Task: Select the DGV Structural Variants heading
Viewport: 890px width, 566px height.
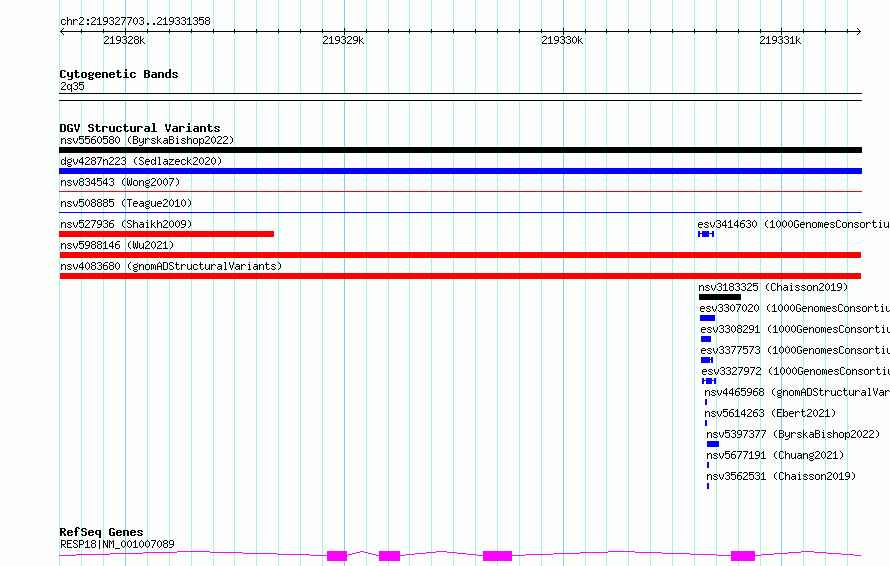Action: (140, 128)
